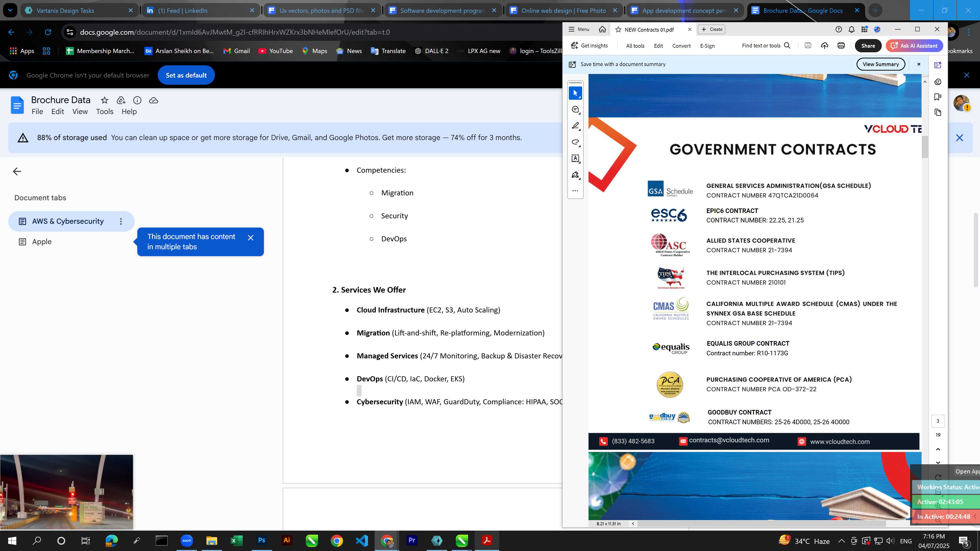This screenshot has width=980, height=551.
Task: Click Create button in Acrobat
Action: [x=712, y=29]
